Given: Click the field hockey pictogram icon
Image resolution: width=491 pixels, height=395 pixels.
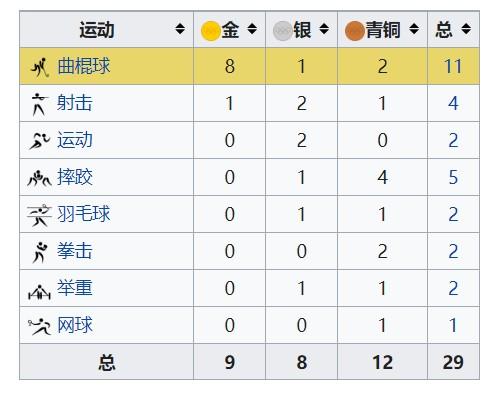Looking at the screenshot, I should pos(40,67).
